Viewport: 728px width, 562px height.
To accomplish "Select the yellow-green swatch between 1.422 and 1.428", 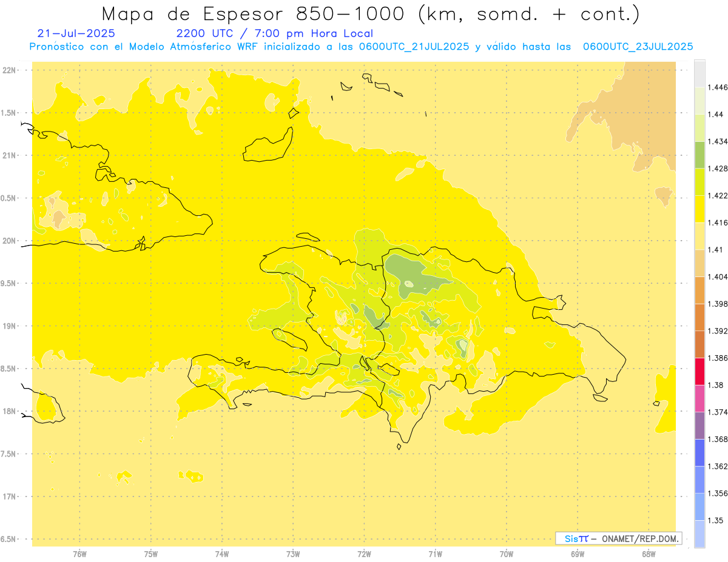I will (x=699, y=182).
